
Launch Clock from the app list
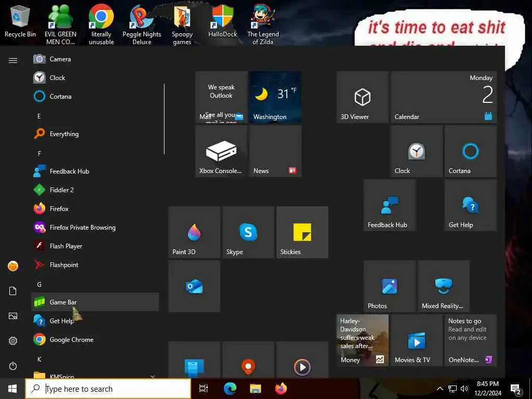click(95, 78)
